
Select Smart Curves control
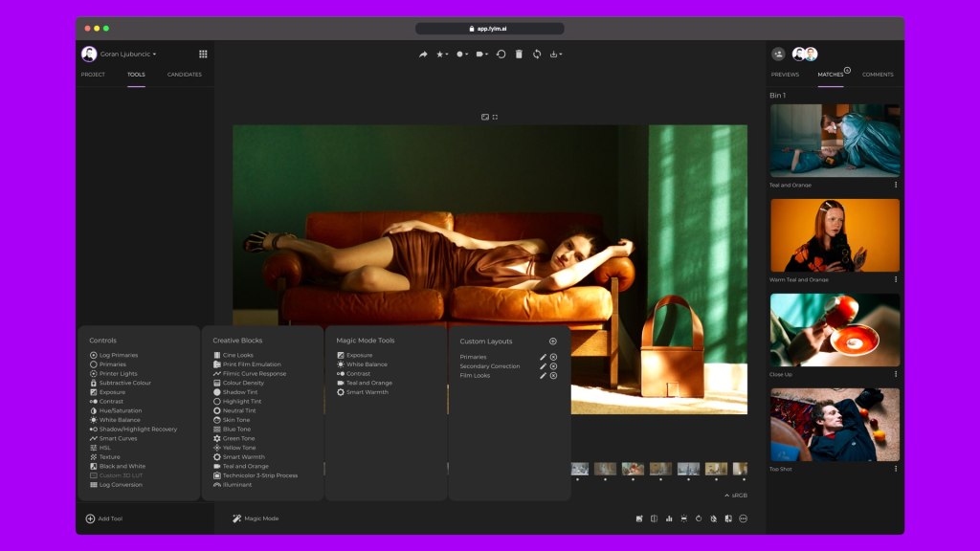coord(113,438)
